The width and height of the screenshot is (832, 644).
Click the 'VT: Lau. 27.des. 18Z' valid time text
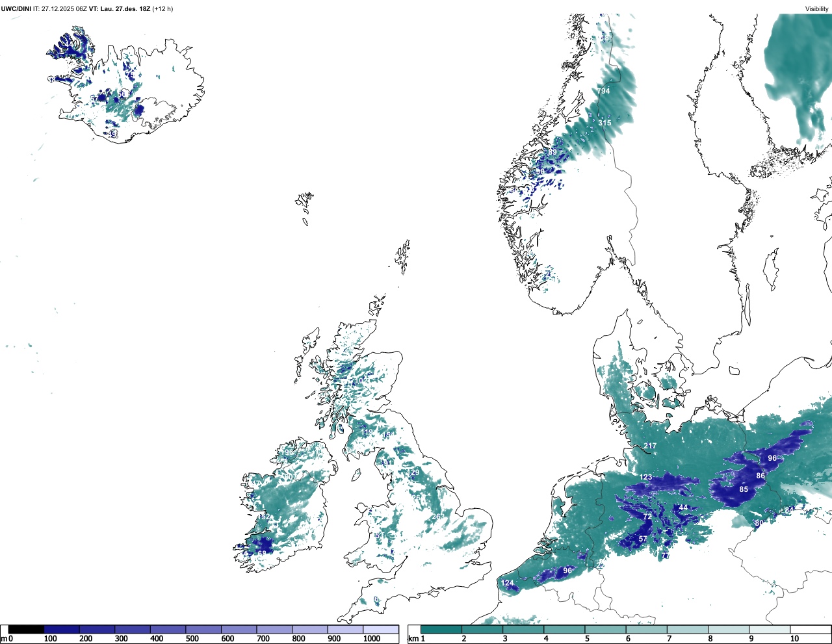pos(119,9)
